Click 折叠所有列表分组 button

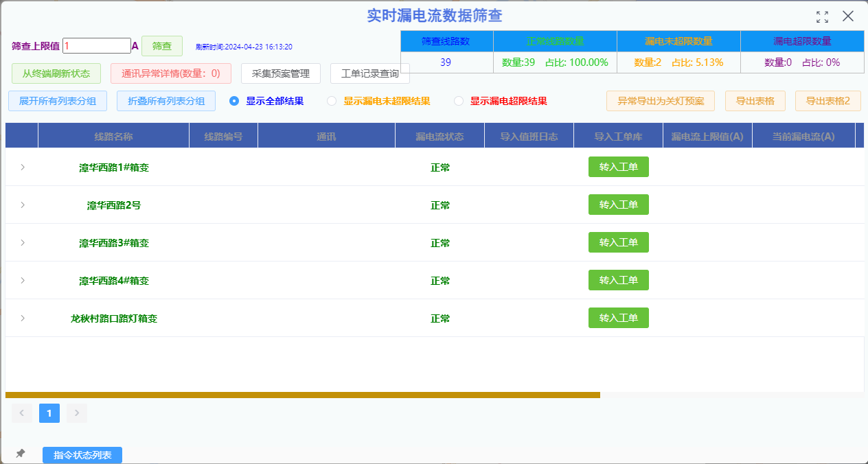[166, 101]
